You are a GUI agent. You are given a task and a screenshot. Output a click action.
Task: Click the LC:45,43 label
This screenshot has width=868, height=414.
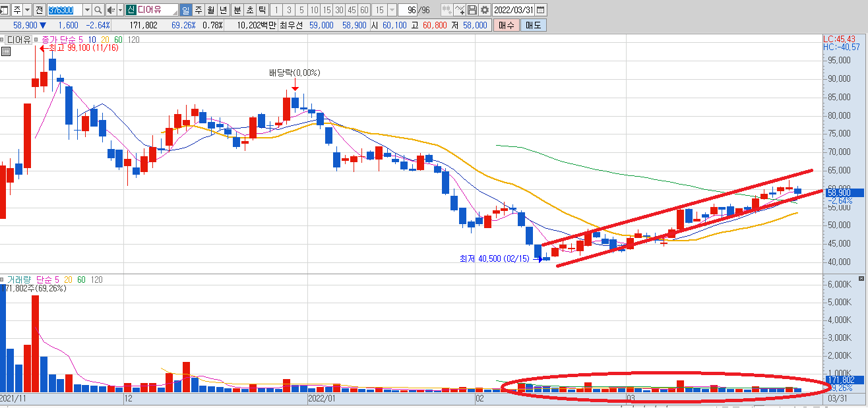840,39
